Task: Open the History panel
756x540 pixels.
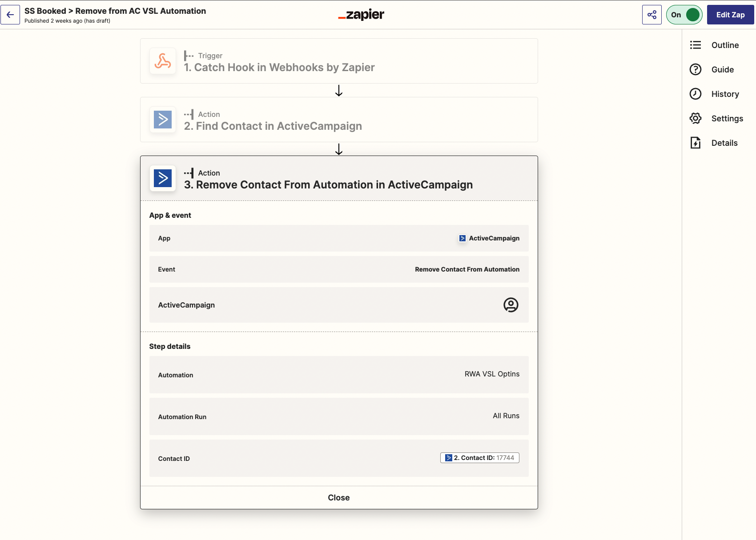Action: click(725, 94)
